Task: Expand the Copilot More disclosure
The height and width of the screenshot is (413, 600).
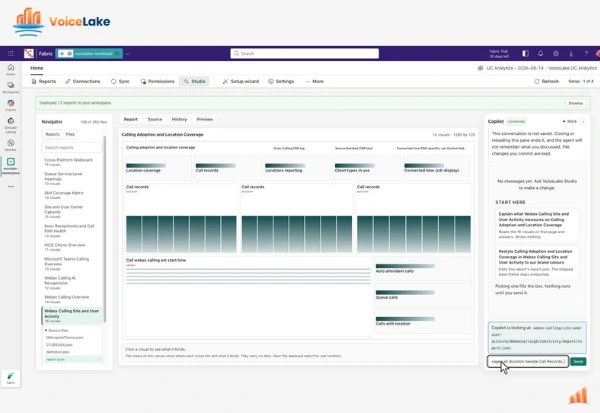Action: [569, 121]
